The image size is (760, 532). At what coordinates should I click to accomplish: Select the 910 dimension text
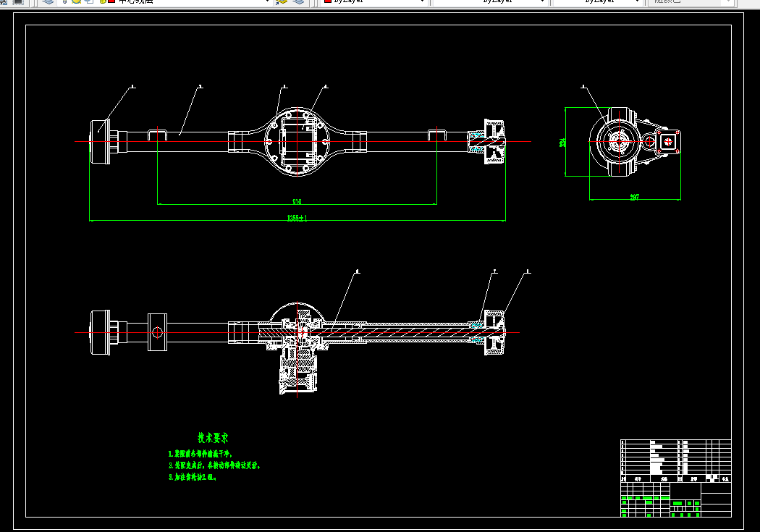pos(297,201)
